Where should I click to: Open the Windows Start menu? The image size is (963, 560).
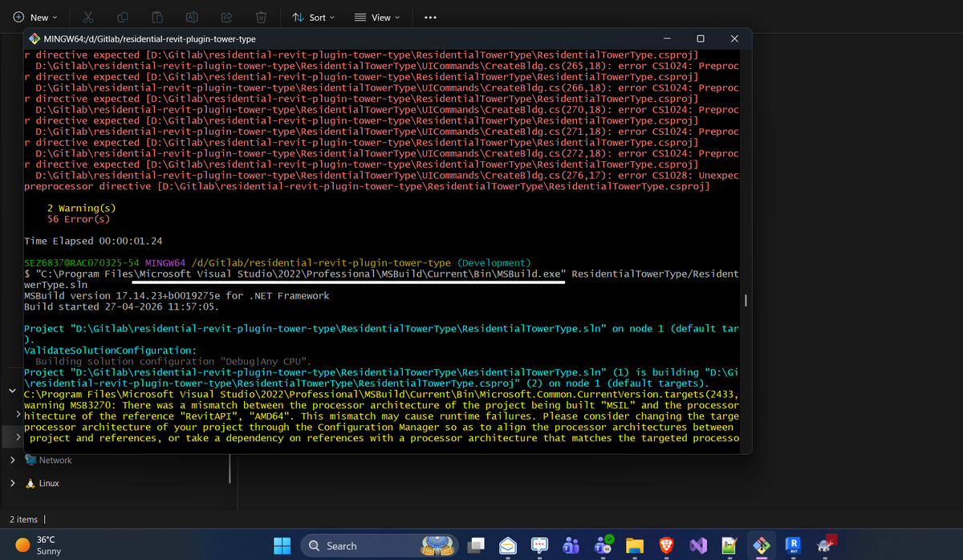coord(282,546)
